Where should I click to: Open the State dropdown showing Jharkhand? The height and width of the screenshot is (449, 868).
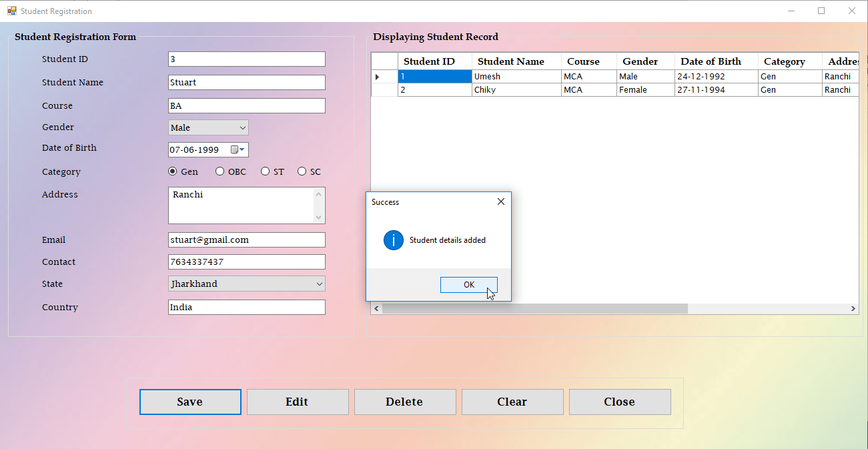pos(318,284)
